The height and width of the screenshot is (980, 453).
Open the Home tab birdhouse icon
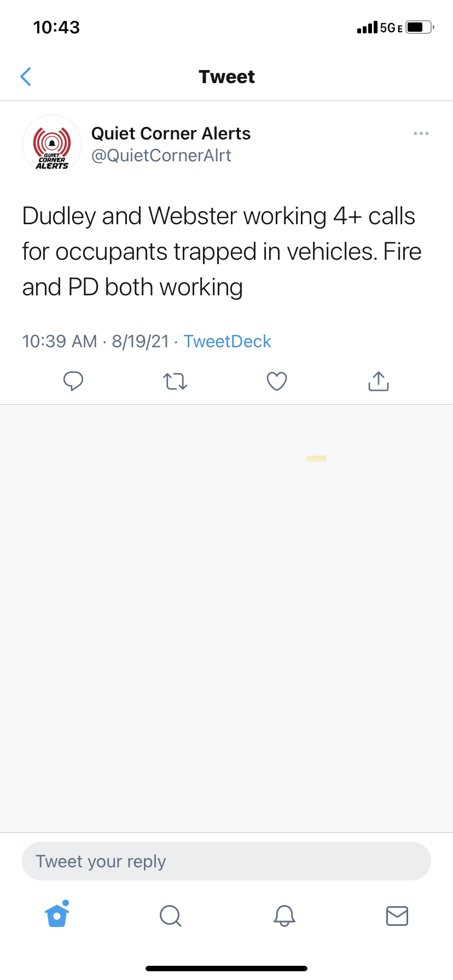click(57, 914)
